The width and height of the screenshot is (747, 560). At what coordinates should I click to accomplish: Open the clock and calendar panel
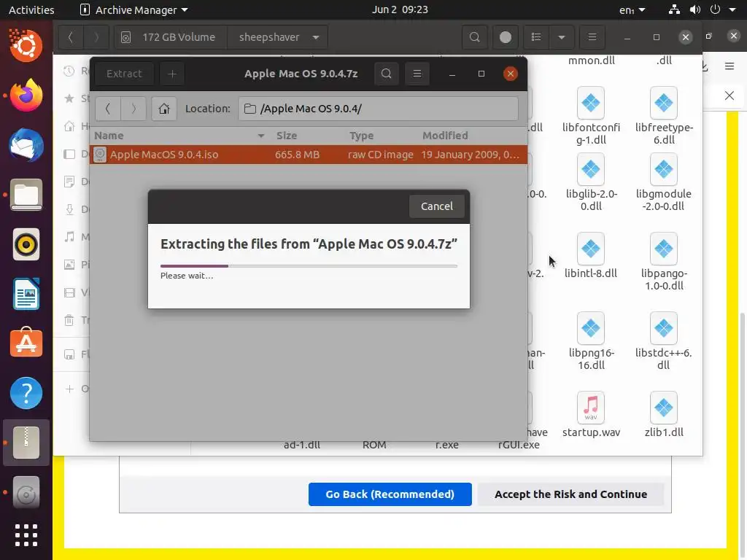pyautogui.click(x=400, y=9)
